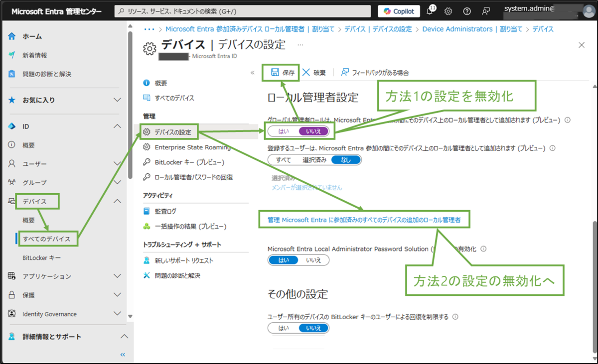Close the device settings blade
The image size is (598, 364).
pyautogui.click(x=581, y=45)
